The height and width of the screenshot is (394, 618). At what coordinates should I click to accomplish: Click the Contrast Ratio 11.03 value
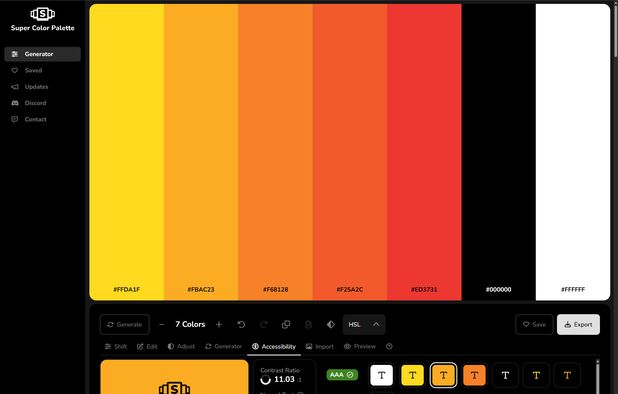pyautogui.click(x=284, y=379)
